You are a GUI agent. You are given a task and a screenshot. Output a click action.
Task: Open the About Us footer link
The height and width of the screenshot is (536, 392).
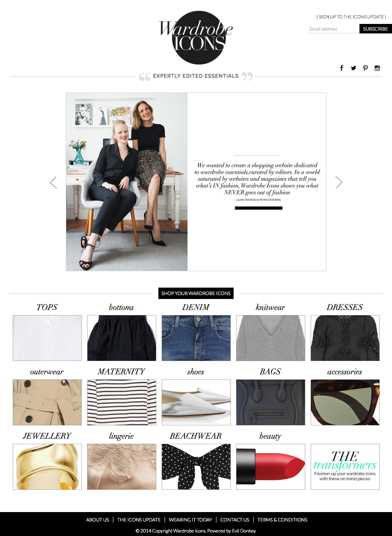[98, 520]
